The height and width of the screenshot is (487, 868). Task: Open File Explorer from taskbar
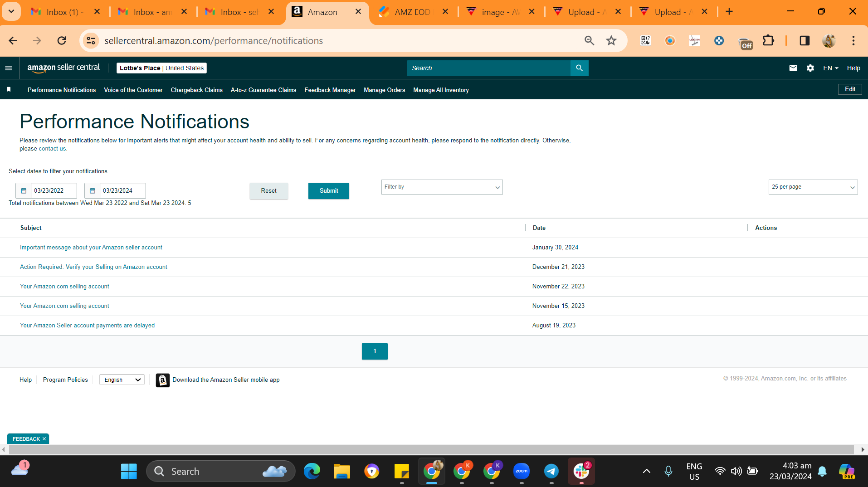click(x=342, y=472)
